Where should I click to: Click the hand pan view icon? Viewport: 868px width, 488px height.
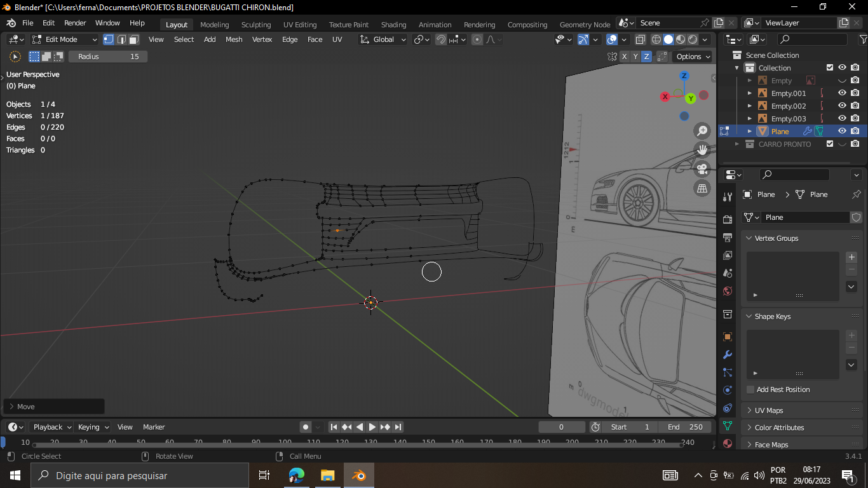point(702,150)
